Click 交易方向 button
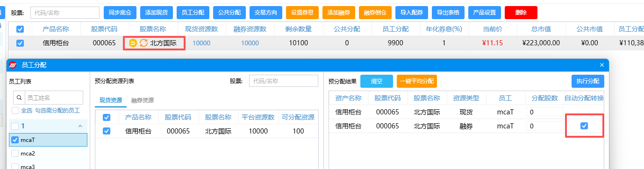The width and height of the screenshot is (644, 169). [266, 13]
